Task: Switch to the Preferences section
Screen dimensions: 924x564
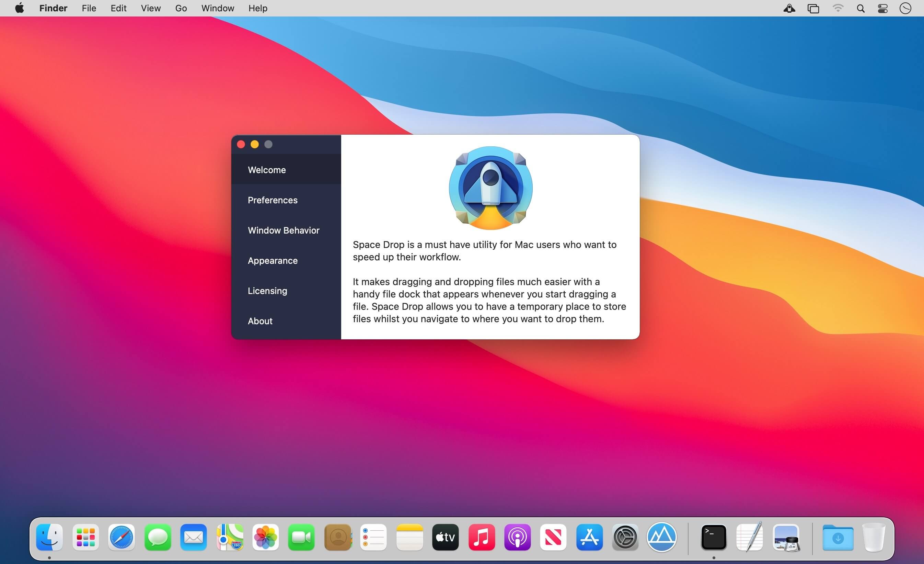Action: (286, 200)
